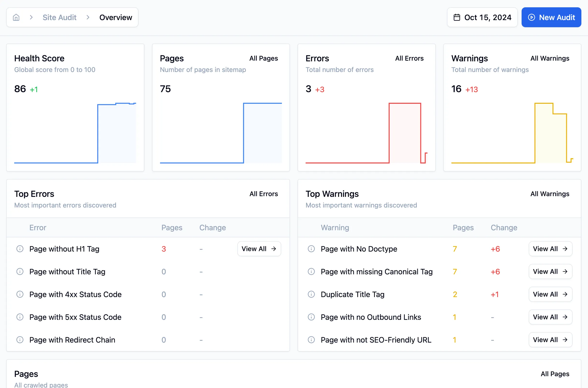Image resolution: width=588 pixels, height=388 pixels.
Task: Click the home breadcrumb icon
Action: [16, 17]
